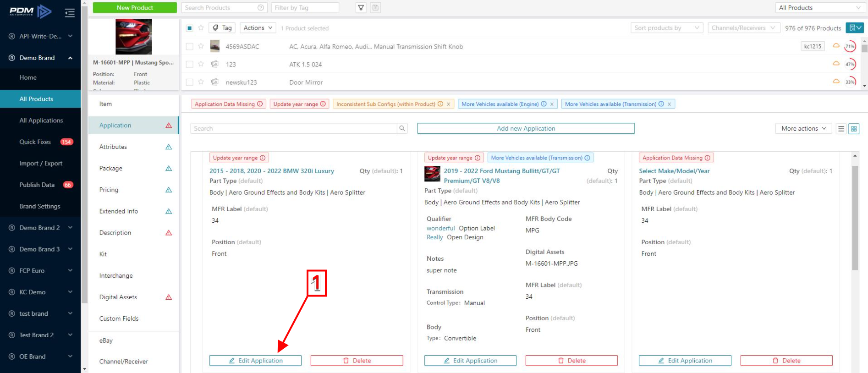Click the 71% completion circle
868x373 pixels.
850,46
